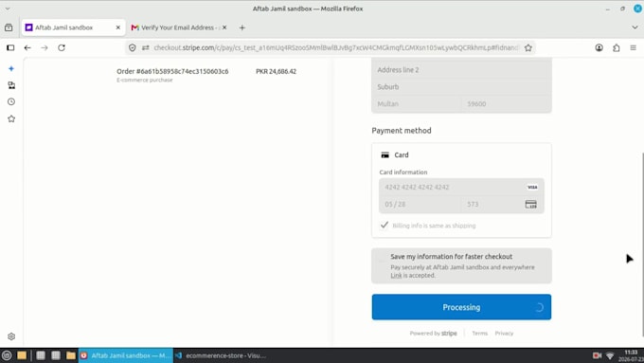Image resolution: width=644 pixels, height=363 pixels.
Task: Close the Verify Your Email Address tab
Action: (224, 27)
